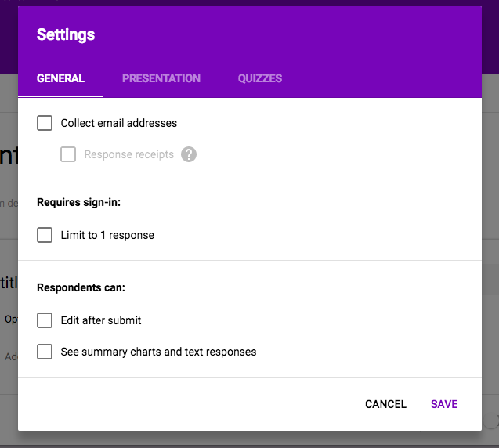Enable Collect email addresses checkbox
Screen dimensions: 499x448
click(x=45, y=123)
